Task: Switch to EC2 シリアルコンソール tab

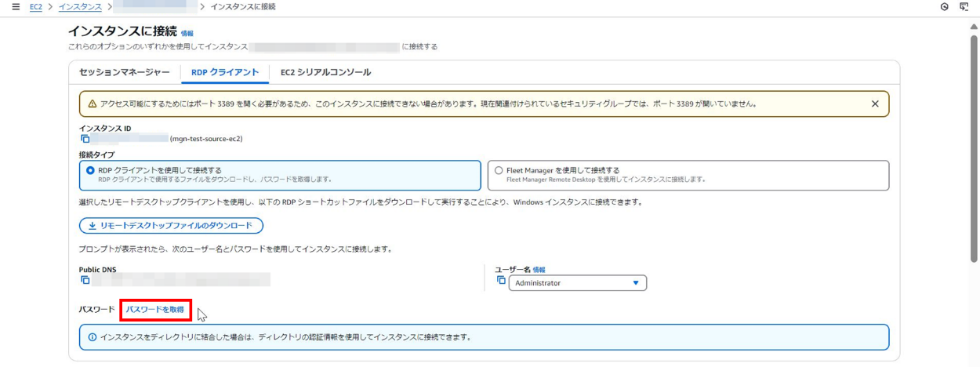Action: point(325,72)
